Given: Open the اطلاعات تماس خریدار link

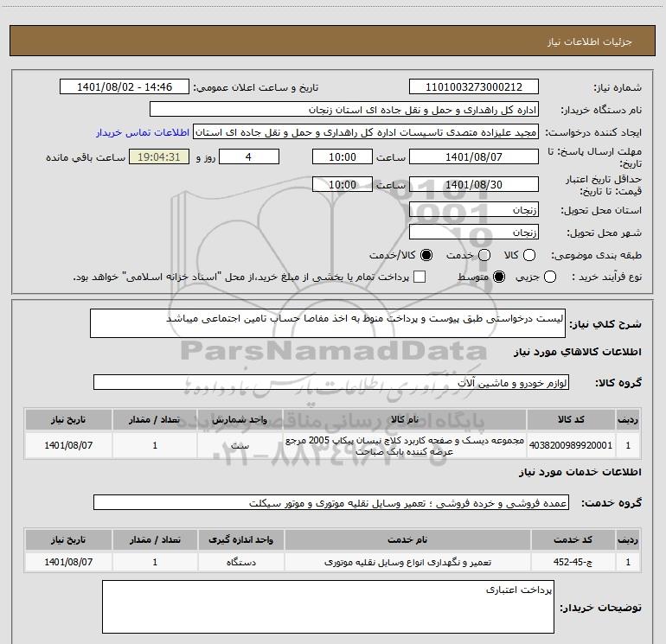Looking at the screenshot, I should tap(143, 132).
